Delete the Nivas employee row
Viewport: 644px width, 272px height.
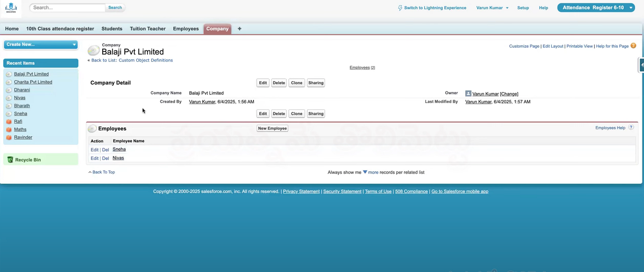pos(105,158)
